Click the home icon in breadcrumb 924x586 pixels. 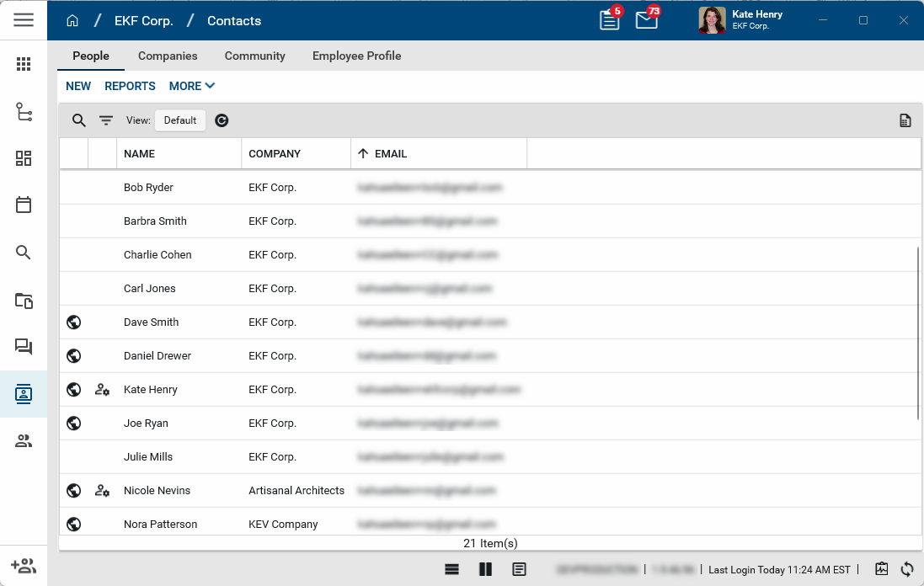coord(72,21)
